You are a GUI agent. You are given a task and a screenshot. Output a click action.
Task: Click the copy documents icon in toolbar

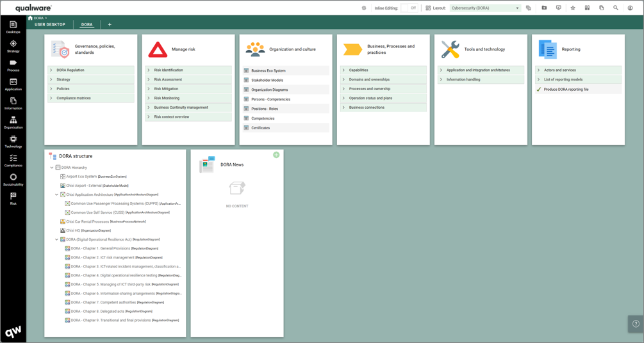601,8
